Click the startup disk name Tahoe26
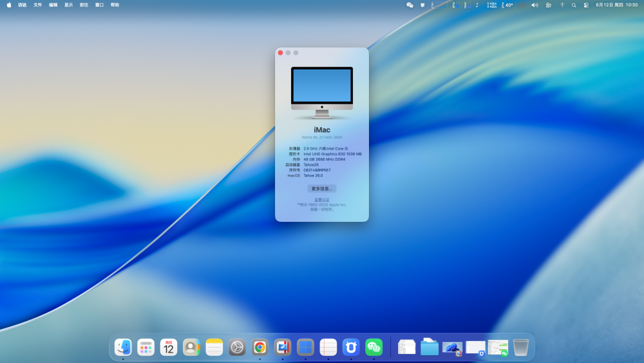 [311, 164]
